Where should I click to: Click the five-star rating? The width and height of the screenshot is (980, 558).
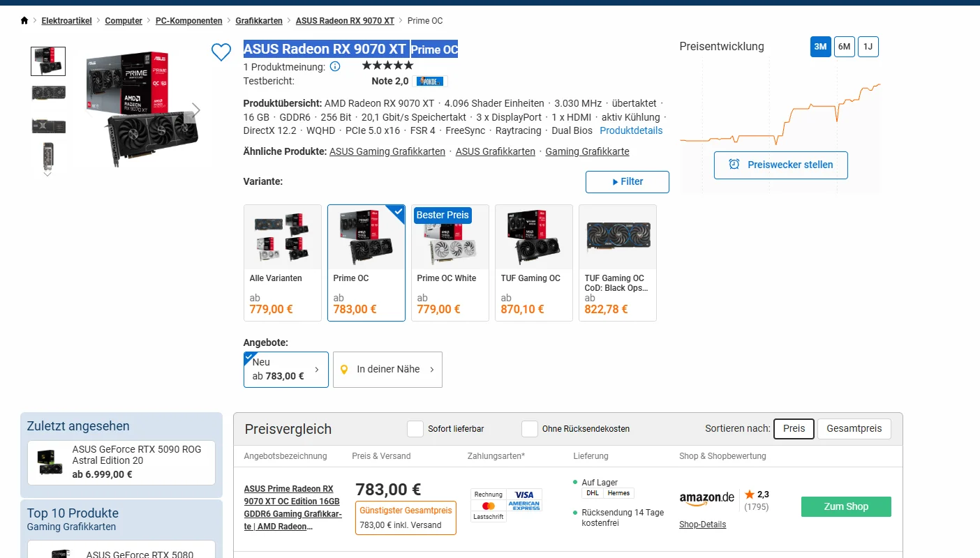pos(387,66)
